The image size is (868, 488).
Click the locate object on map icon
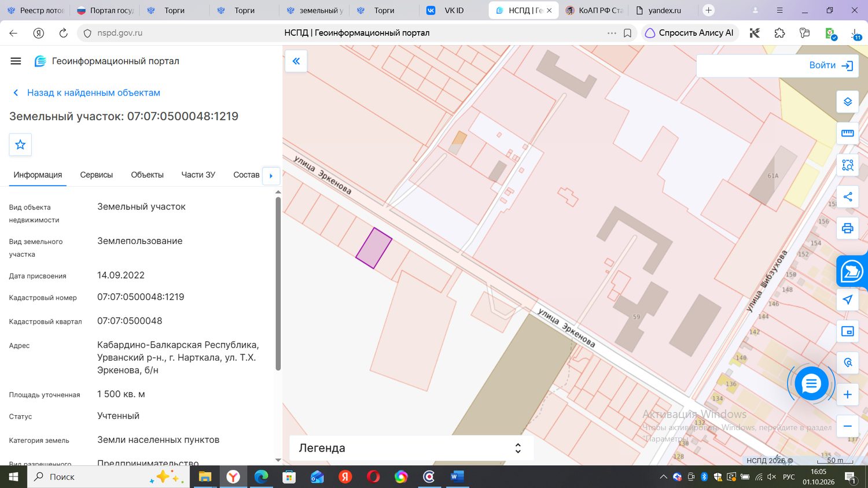pyautogui.click(x=847, y=363)
